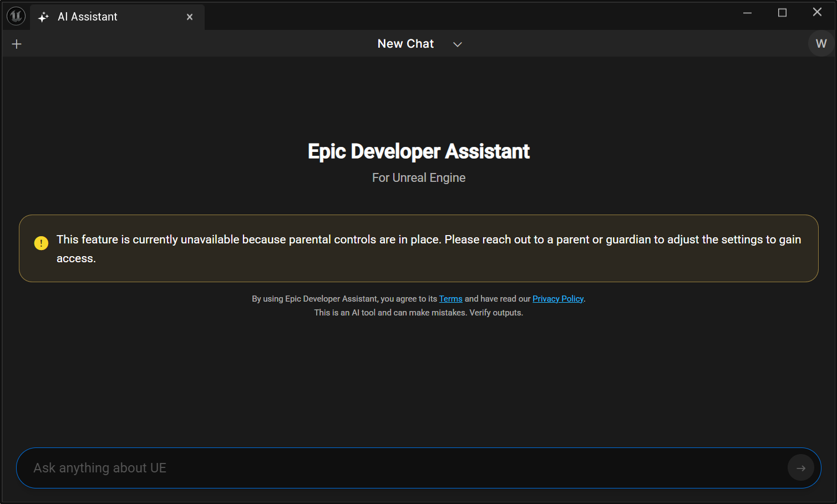Start a new chat with plus icon

[x=17, y=44]
